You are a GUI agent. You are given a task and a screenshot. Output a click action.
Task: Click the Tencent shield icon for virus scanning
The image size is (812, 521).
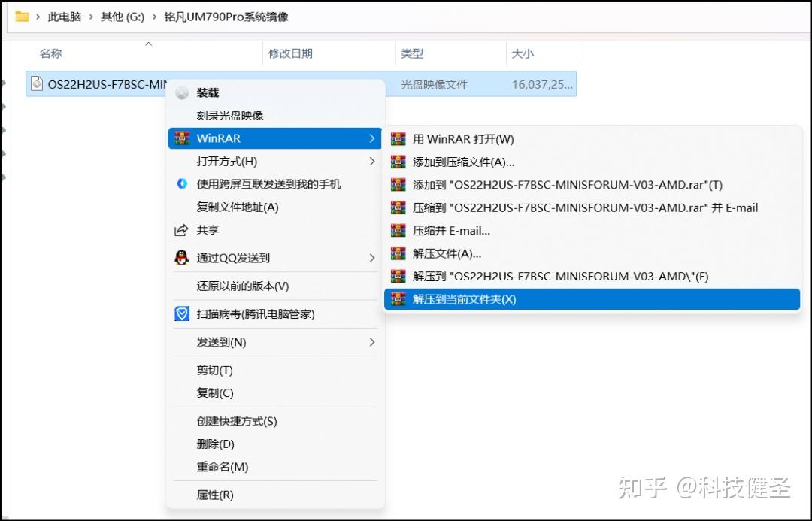(x=181, y=314)
